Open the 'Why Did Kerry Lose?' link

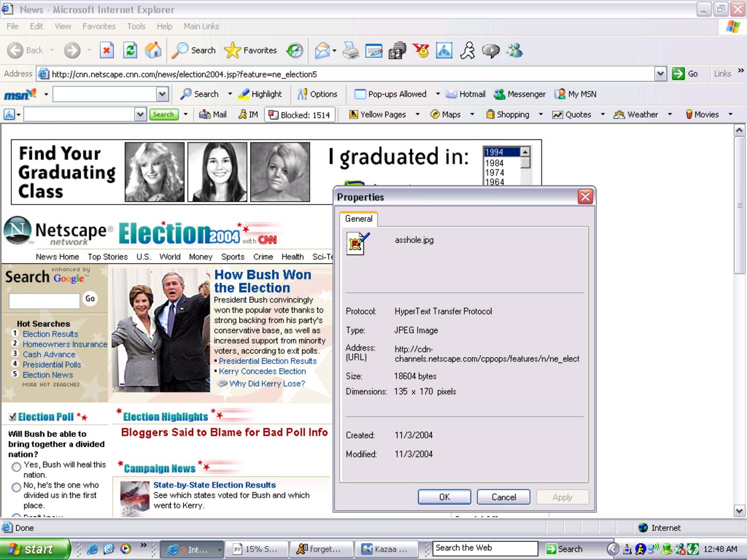click(x=267, y=384)
